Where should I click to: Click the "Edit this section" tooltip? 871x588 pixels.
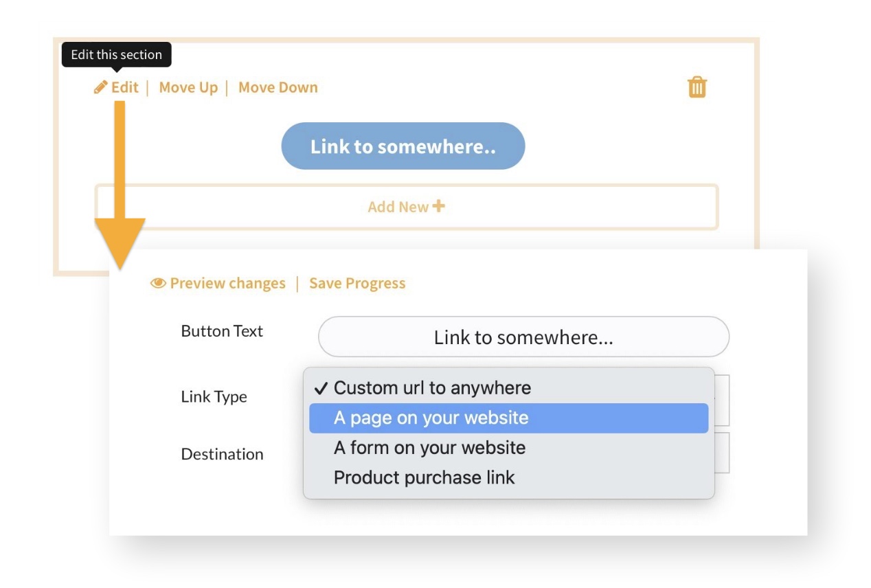tap(117, 55)
